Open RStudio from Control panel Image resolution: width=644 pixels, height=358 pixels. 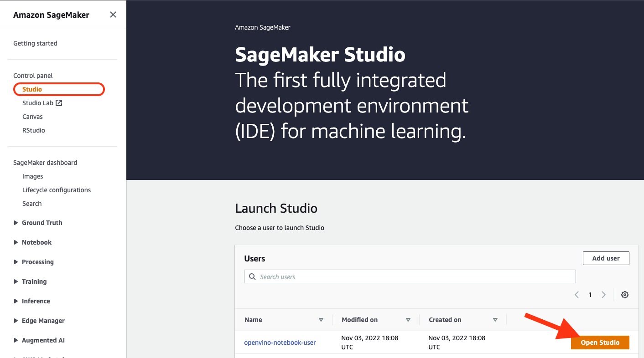point(34,130)
